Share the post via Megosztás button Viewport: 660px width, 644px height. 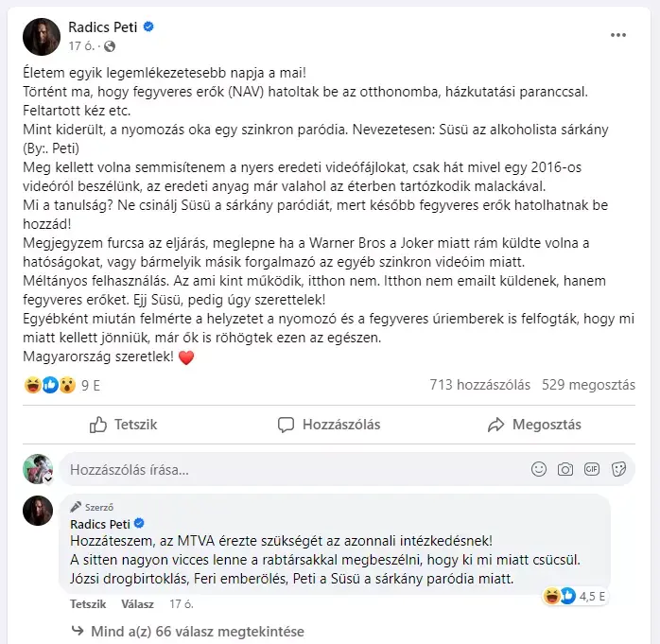[534, 425]
